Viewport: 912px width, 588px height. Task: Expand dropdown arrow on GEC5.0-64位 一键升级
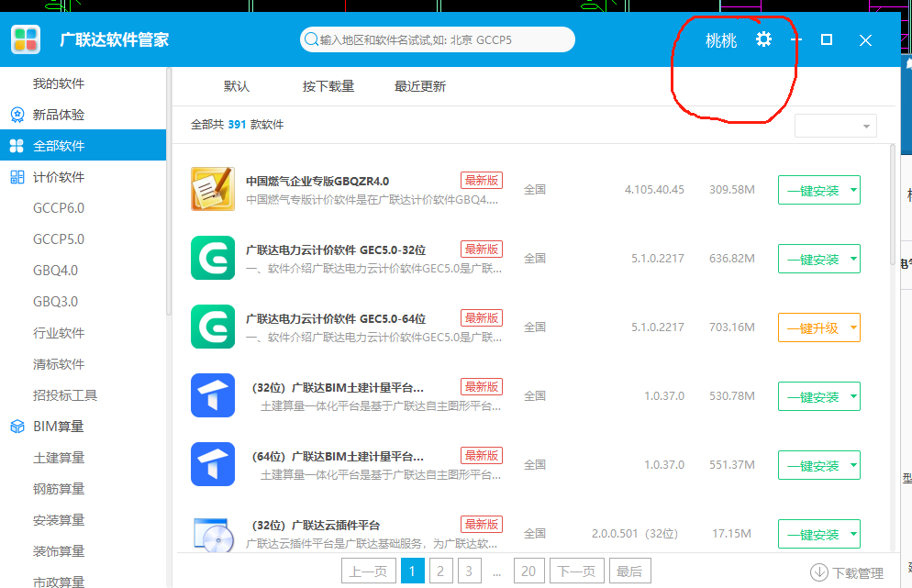[853, 327]
